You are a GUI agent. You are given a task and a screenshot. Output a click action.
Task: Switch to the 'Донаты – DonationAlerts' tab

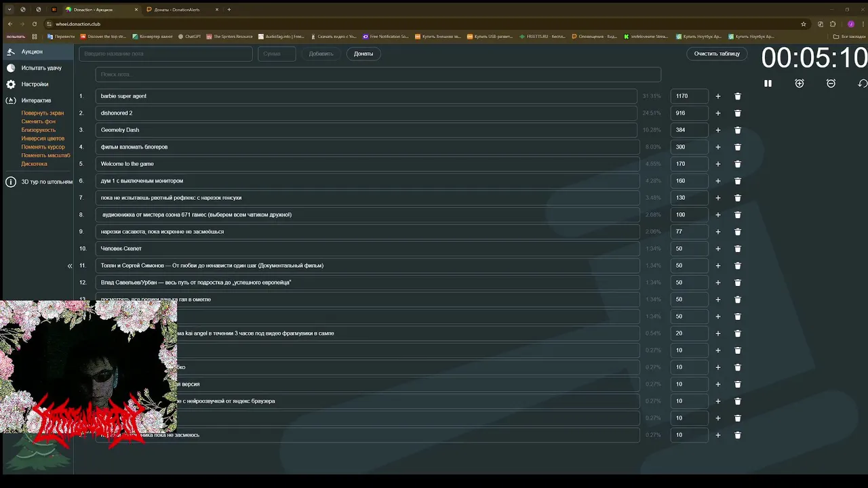tap(182, 9)
